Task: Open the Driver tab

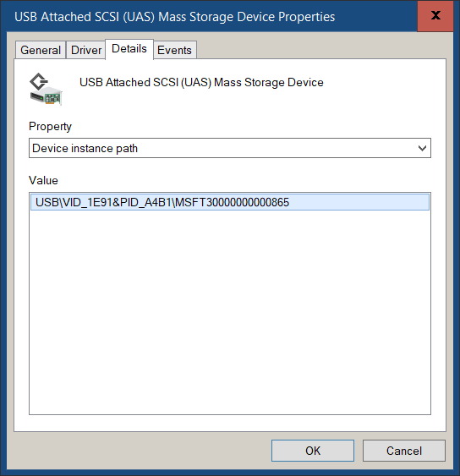Action: 86,50
